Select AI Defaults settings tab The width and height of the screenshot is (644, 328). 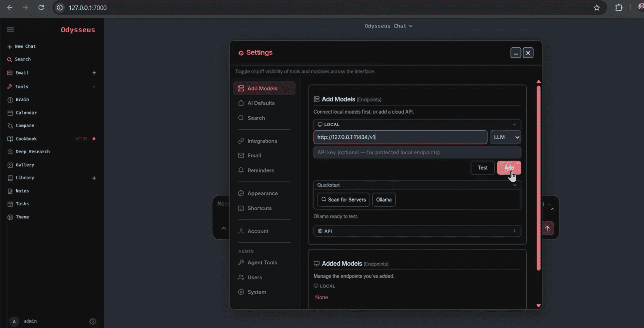pyautogui.click(x=264, y=103)
